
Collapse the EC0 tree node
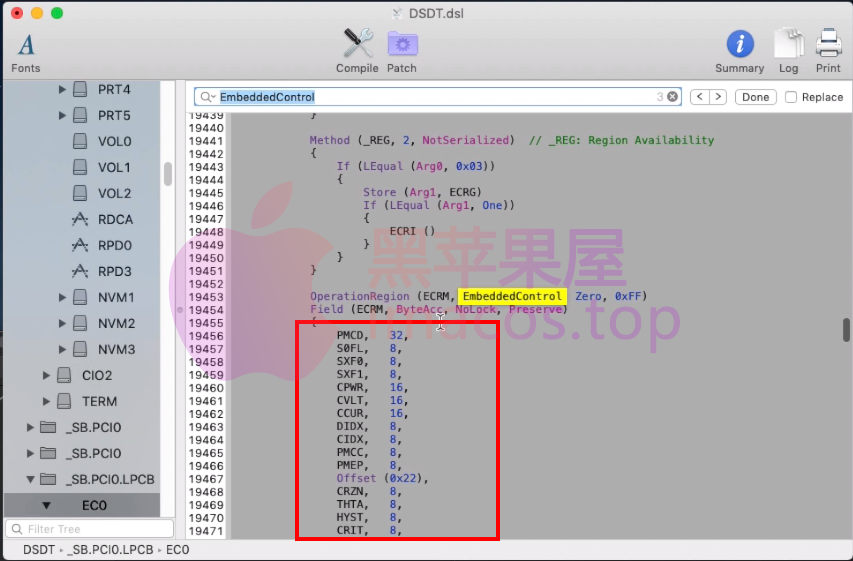46,506
